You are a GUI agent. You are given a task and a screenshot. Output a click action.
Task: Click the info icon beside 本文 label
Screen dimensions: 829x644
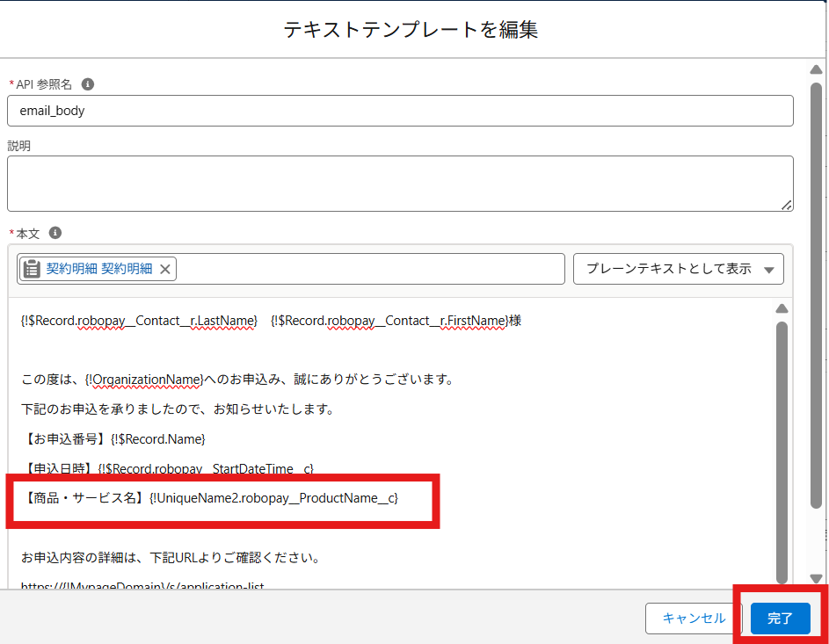(55, 233)
